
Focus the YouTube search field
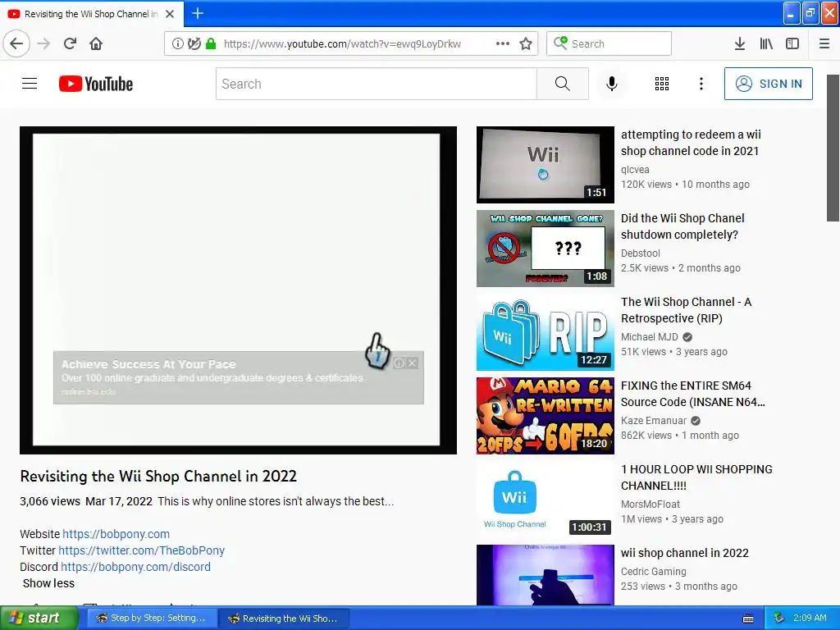[376, 84]
